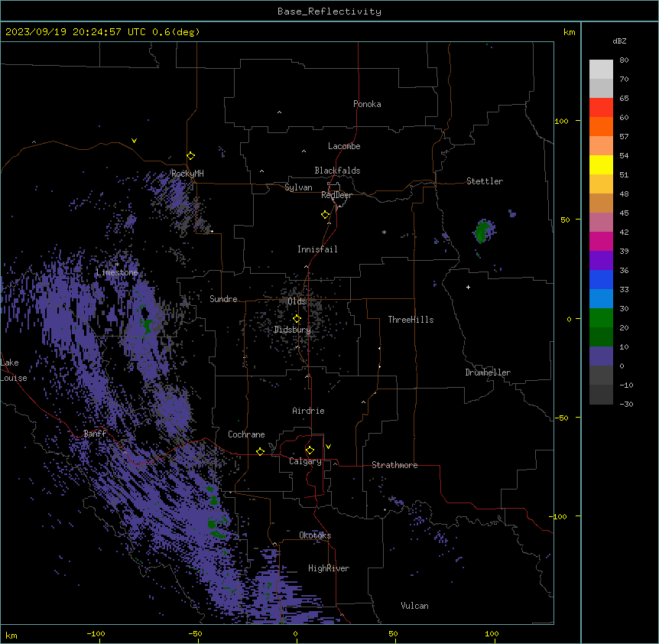
Task: Select the Sundre label
Action: [x=223, y=299]
